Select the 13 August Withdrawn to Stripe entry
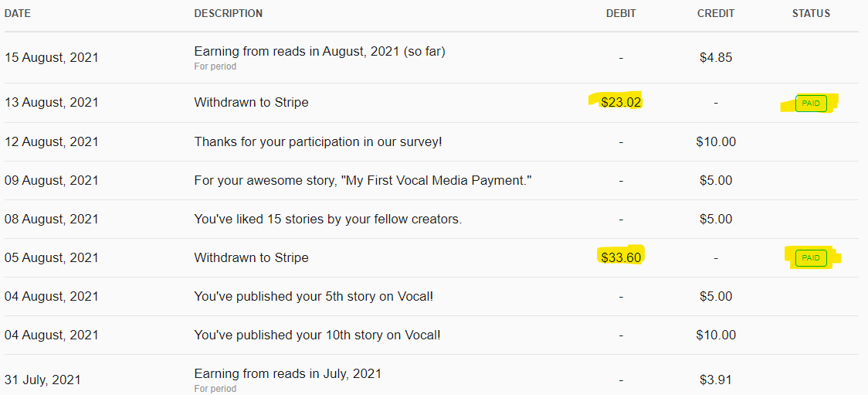868x395 pixels. click(251, 103)
